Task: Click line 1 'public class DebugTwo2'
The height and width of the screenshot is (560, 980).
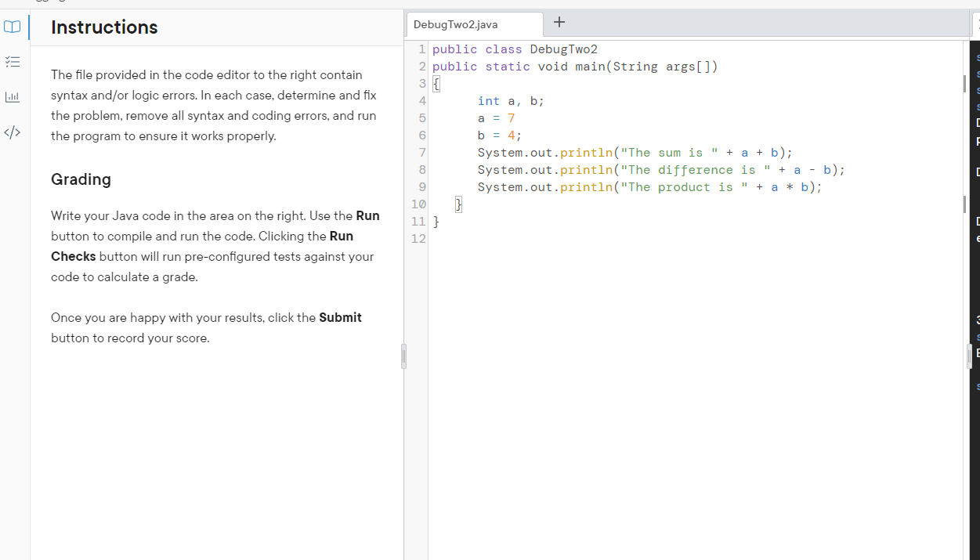Action: 515,49
